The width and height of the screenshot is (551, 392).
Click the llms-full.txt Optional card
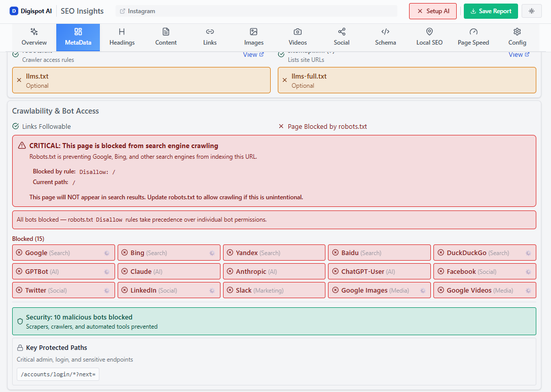coord(407,80)
